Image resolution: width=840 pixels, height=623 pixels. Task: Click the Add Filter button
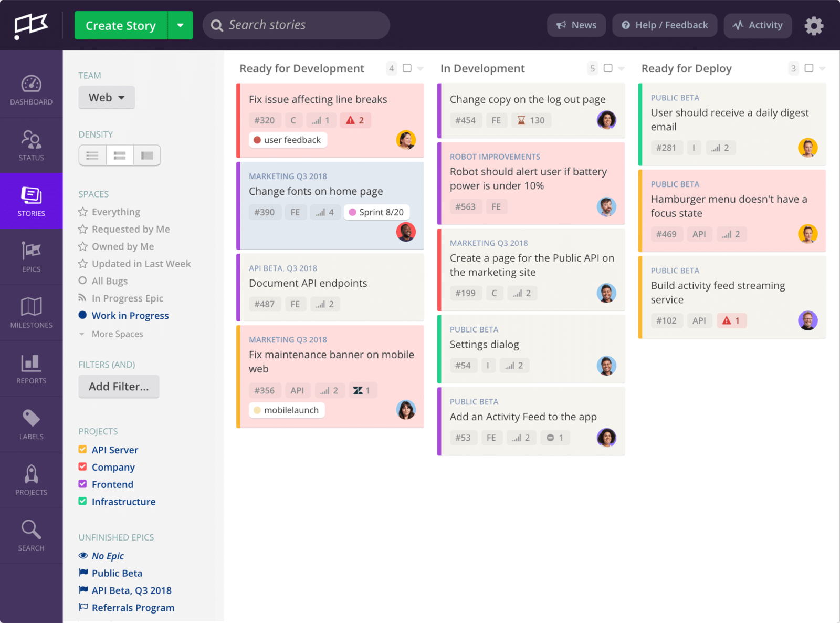pyautogui.click(x=119, y=386)
